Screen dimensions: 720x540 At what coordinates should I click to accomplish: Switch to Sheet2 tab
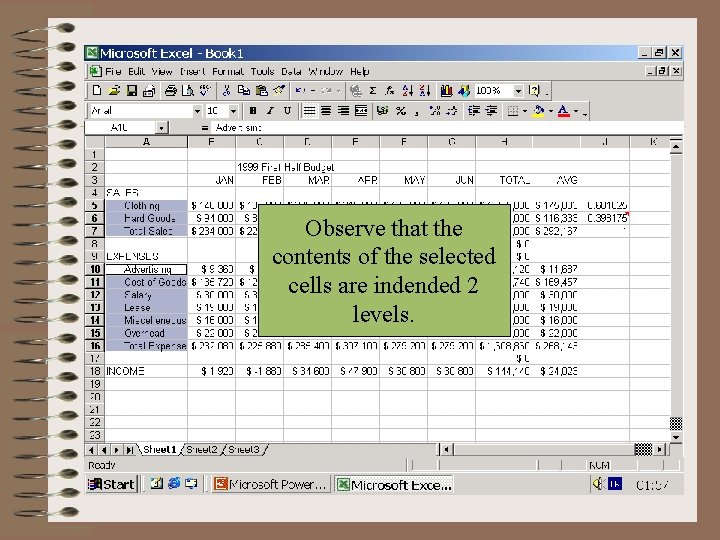202,450
